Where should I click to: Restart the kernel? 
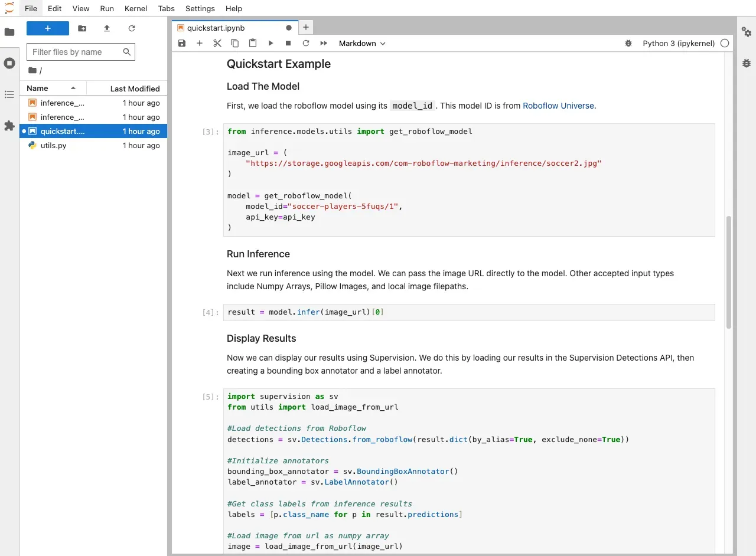306,43
